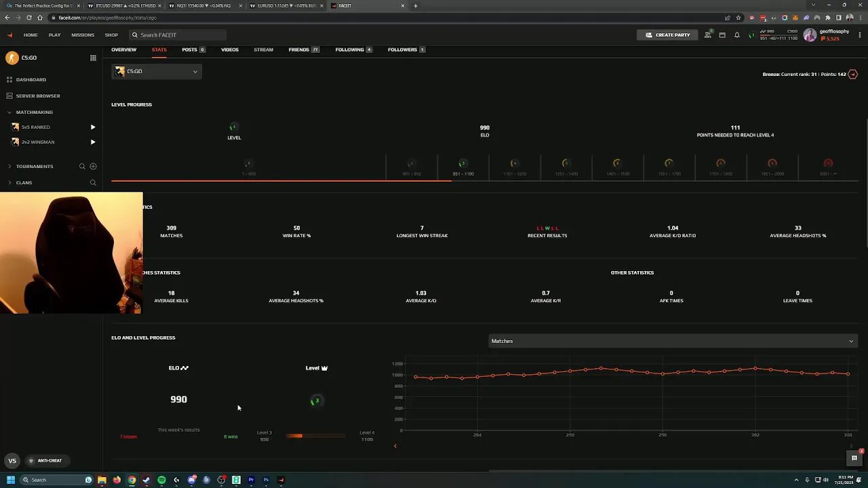Open Shop in the top navigation
This screenshot has width=868, height=488.
point(111,35)
